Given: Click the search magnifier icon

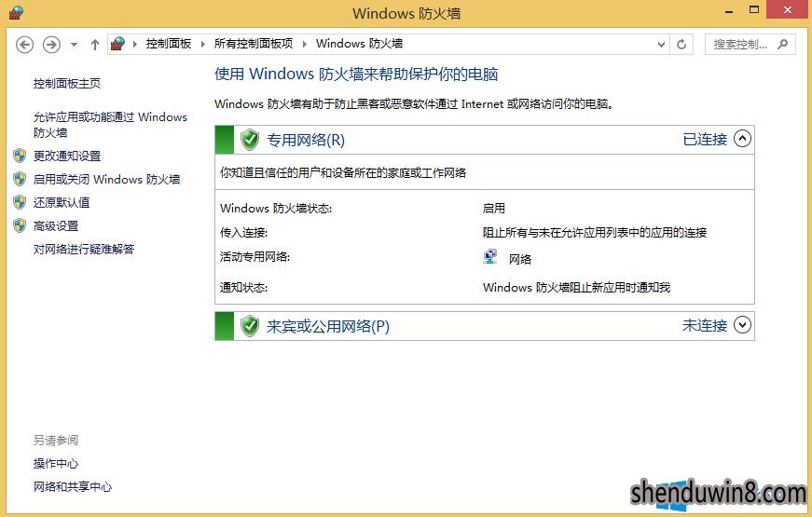Looking at the screenshot, I should coord(783,45).
